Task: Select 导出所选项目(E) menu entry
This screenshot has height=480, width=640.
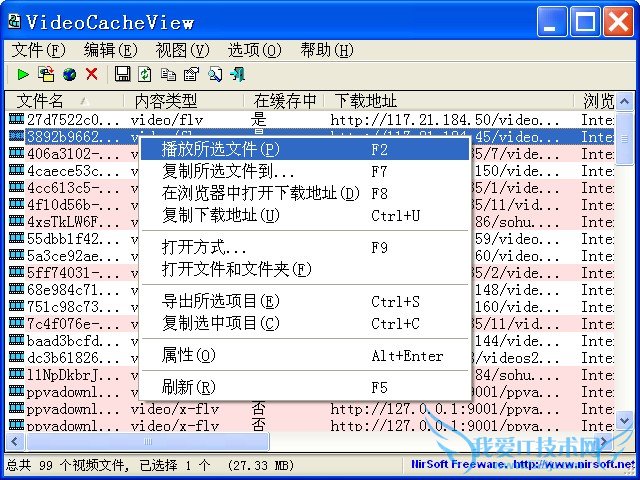Action: pos(305,301)
